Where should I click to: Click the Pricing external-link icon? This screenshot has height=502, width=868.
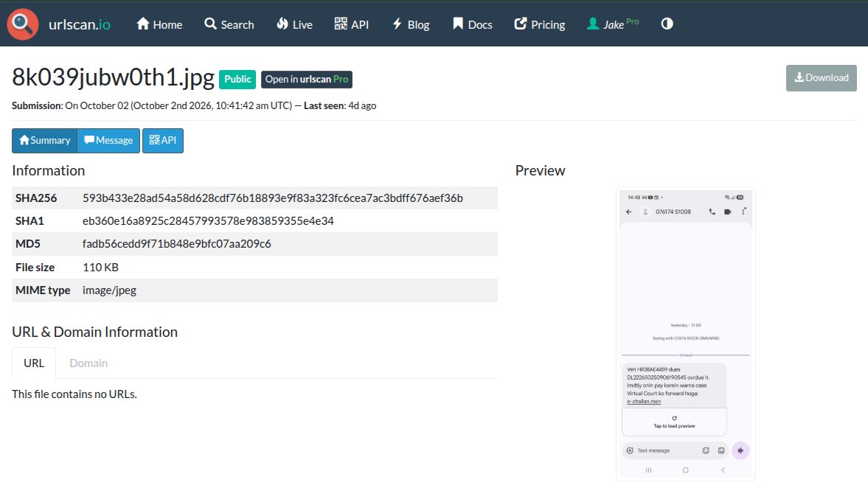tap(521, 24)
